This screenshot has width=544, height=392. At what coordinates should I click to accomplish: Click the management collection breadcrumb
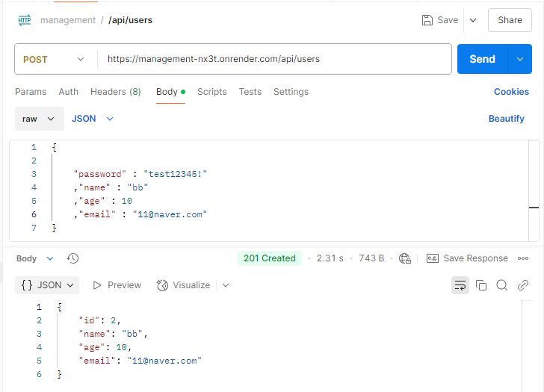(x=68, y=20)
